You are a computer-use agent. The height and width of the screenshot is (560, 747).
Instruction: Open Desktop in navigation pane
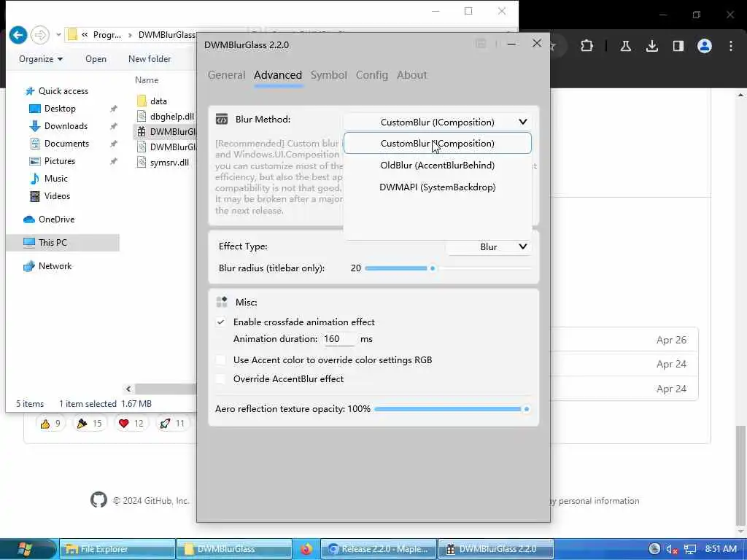pos(53,109)
